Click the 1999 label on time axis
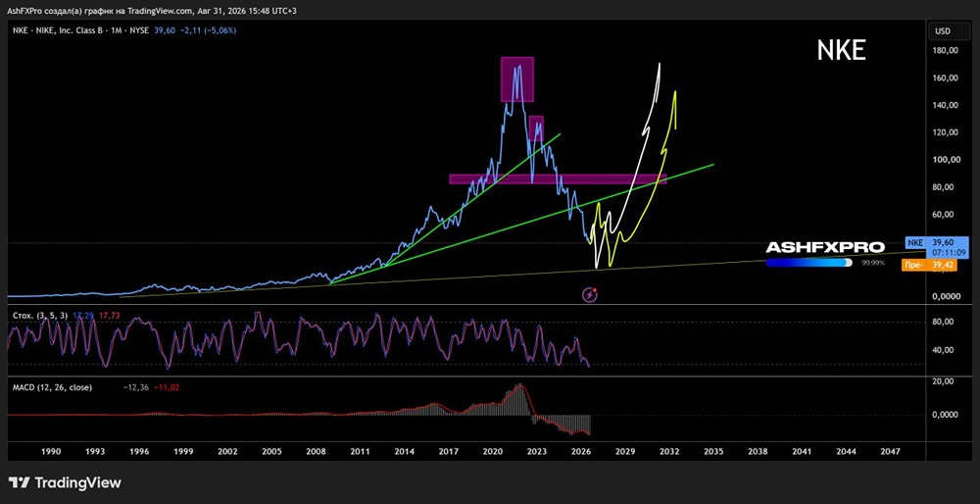The width and height of the screenshot is (980, 504). coord(183,451)
